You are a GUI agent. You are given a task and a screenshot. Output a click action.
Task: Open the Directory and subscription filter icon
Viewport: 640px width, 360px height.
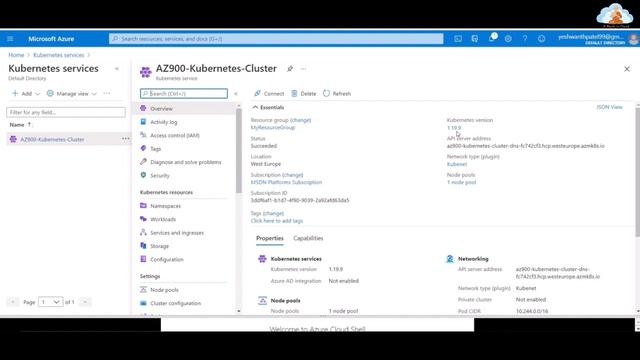point(475,39)
